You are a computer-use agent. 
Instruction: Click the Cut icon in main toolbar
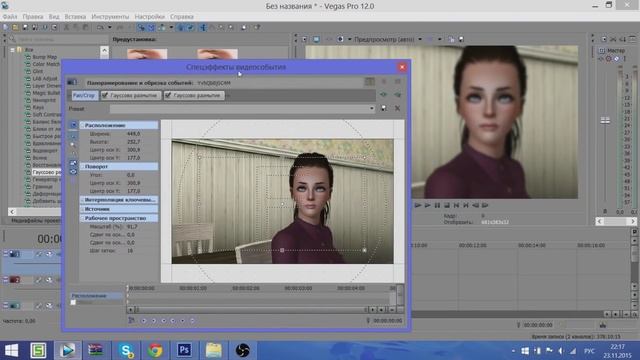66,27
